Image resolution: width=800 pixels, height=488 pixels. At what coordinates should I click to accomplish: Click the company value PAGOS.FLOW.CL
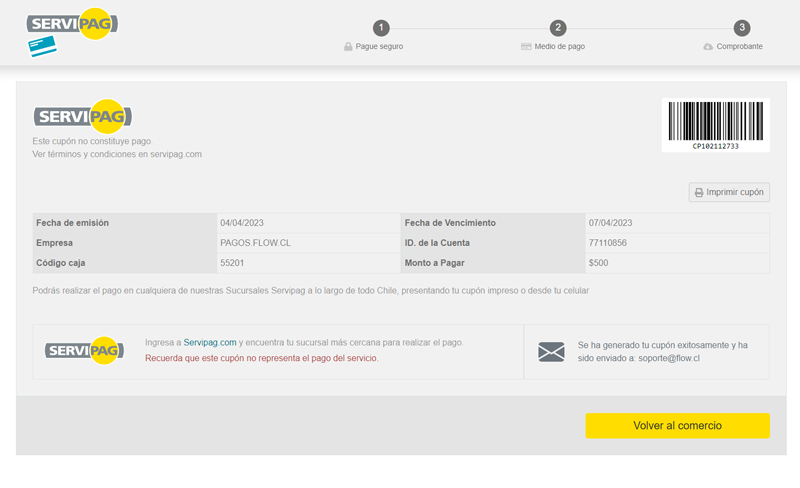[x=256, y=243]
